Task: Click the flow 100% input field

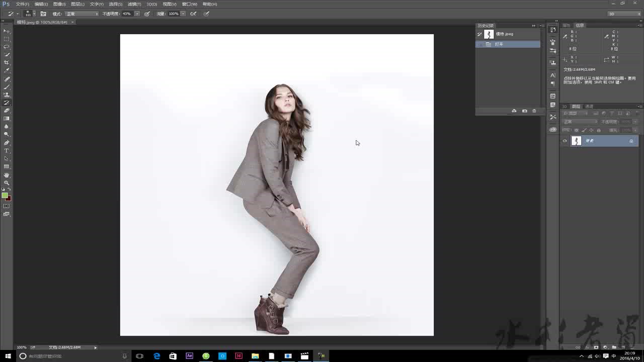Action: [x=174, y=14]
